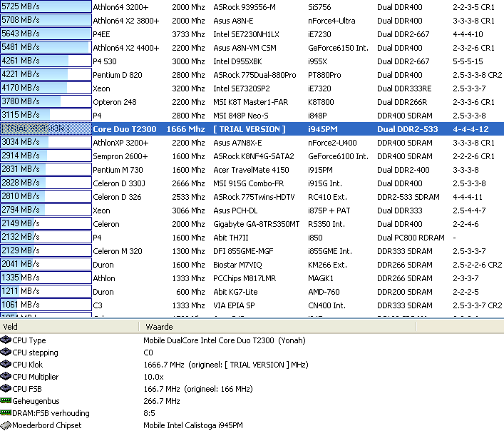This screenshot has width=504, height=431.
Task: Click Biostar M7VIQ motherboard cell
Action: [x=237, y=265]
